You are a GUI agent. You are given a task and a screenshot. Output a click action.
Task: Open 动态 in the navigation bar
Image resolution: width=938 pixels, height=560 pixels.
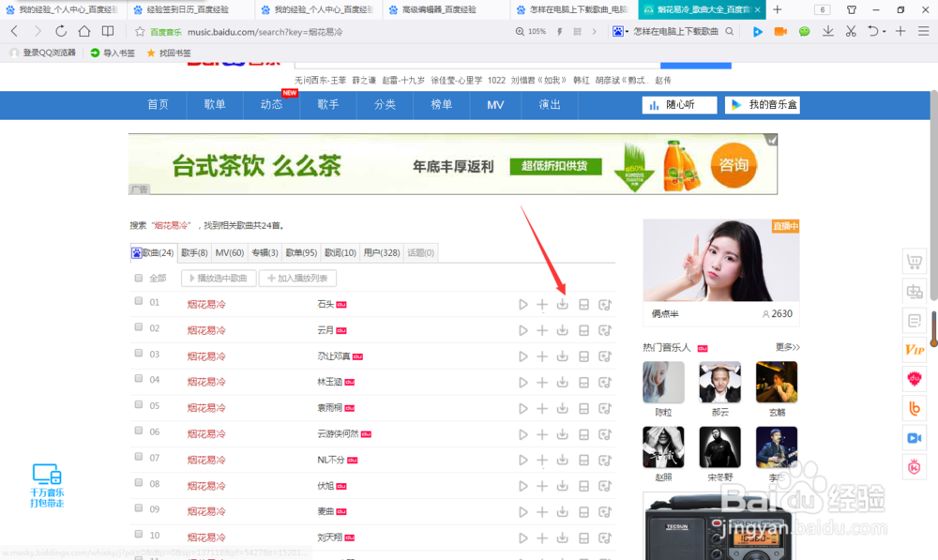click(272, 105)
